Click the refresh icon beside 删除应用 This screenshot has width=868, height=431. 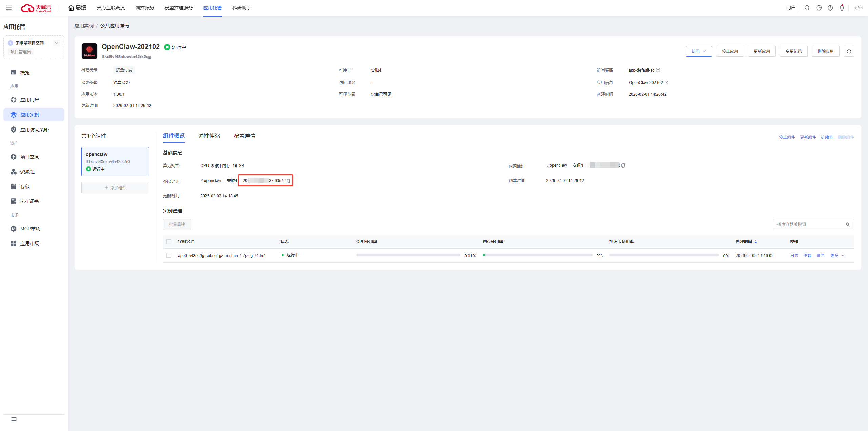pyautogui.click(x=849, y=51)
